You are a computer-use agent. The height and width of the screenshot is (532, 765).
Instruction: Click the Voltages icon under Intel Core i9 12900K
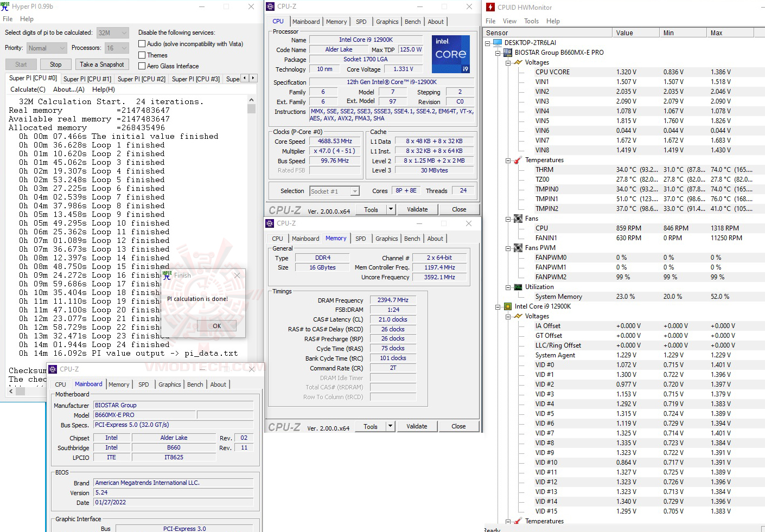(518, 316)
